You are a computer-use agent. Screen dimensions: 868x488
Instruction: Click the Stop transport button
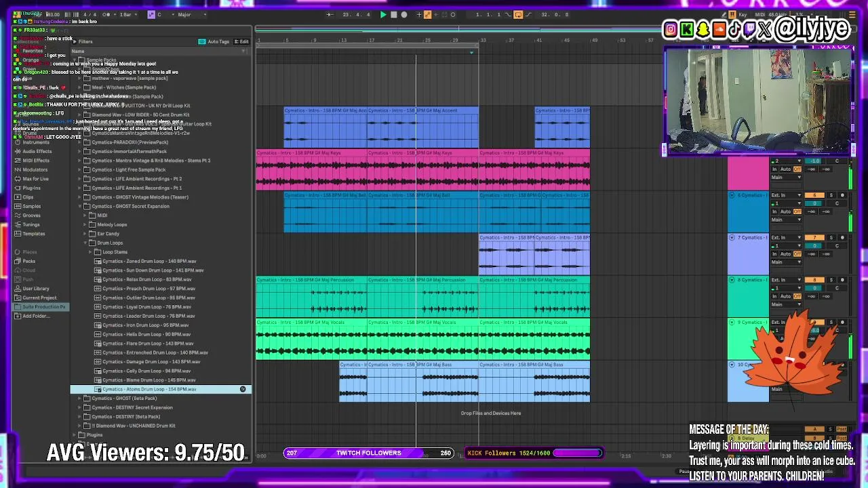[394, 14]
